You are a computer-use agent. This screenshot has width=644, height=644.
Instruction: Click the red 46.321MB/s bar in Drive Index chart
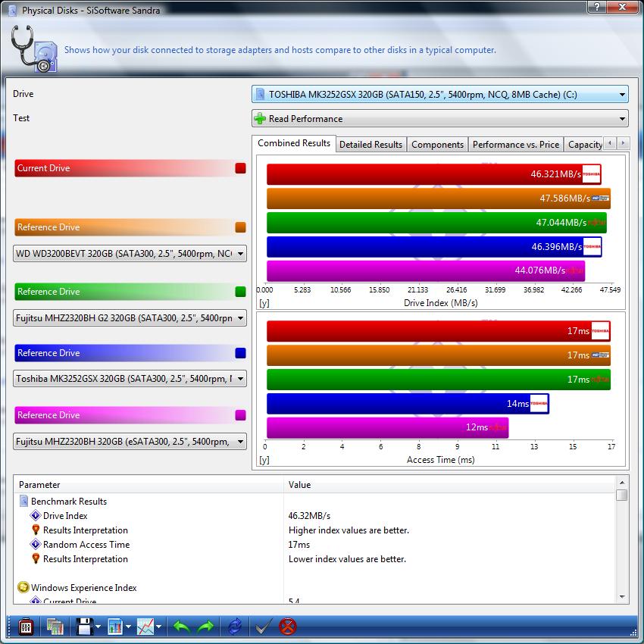coord(433,174)
